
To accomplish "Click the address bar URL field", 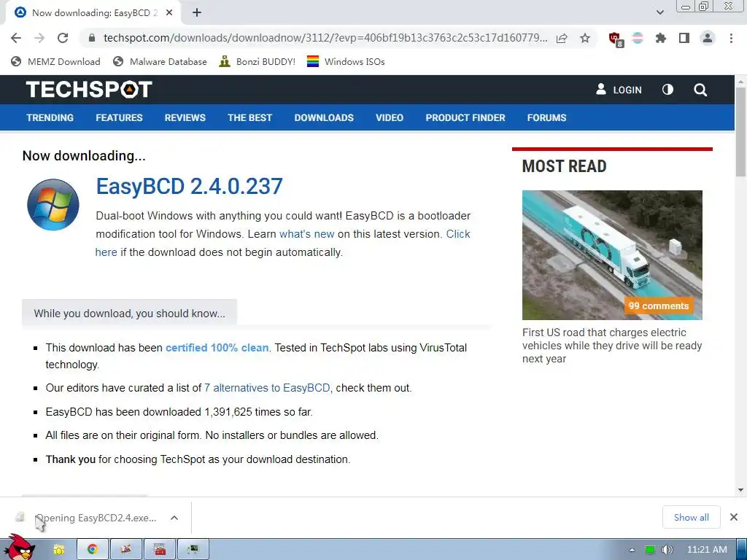I will point(325,38).
